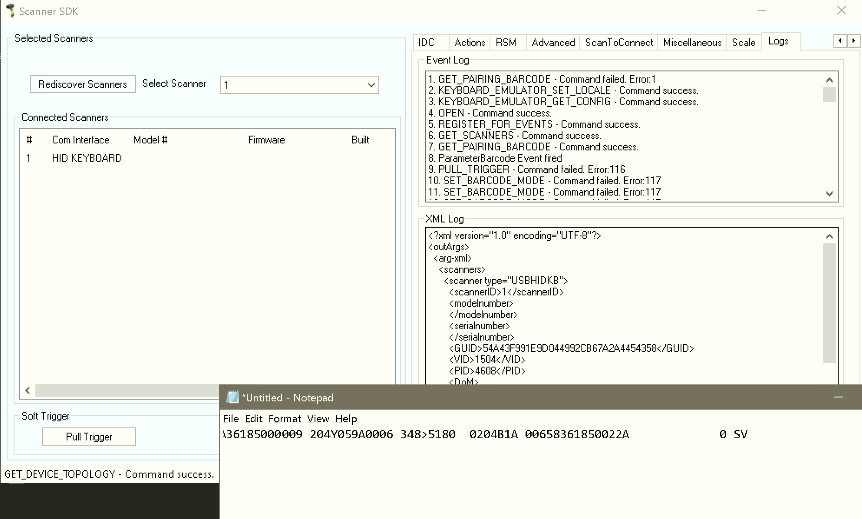
Task: Click the GUID line in XML Log
Action: pos(572,349)
